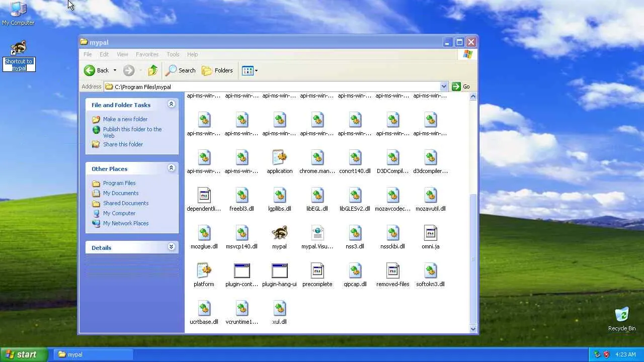644x362 pixels.
Task: Click the Back toolbar button
Action: point(97,70)
